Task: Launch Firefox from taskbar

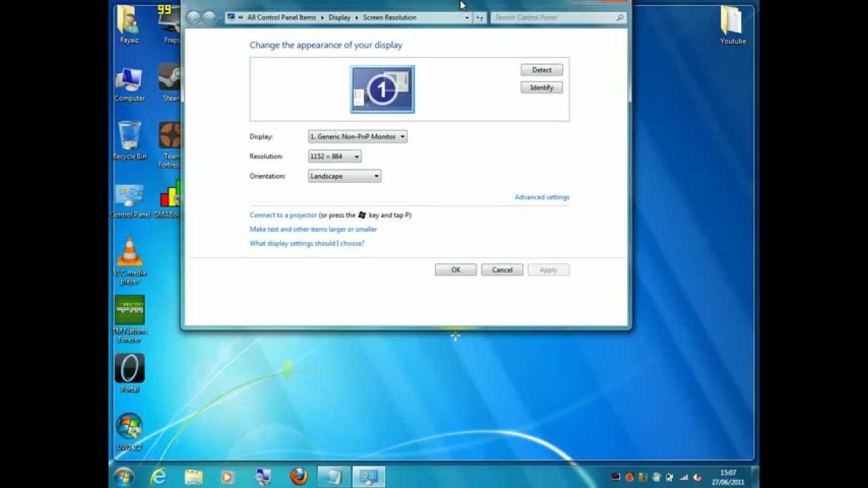Action: coord(298,476)
